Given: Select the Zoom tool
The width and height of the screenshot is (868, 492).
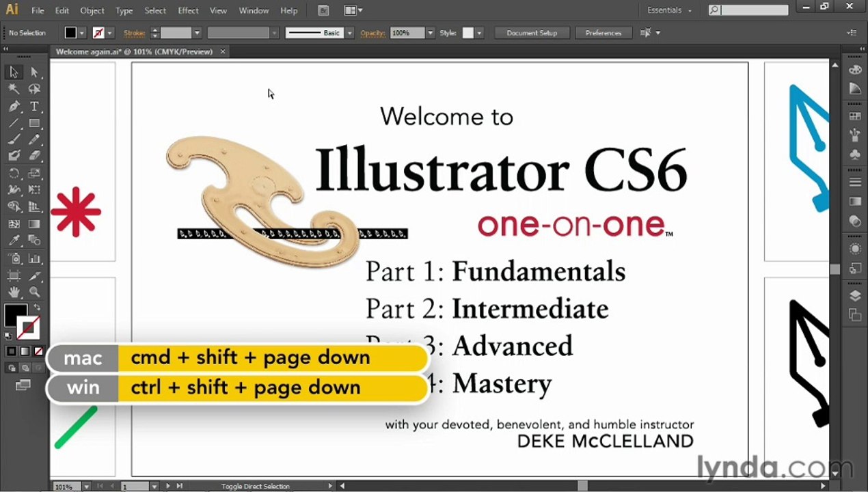Looking at the screenshot, I should click(34, 292).
